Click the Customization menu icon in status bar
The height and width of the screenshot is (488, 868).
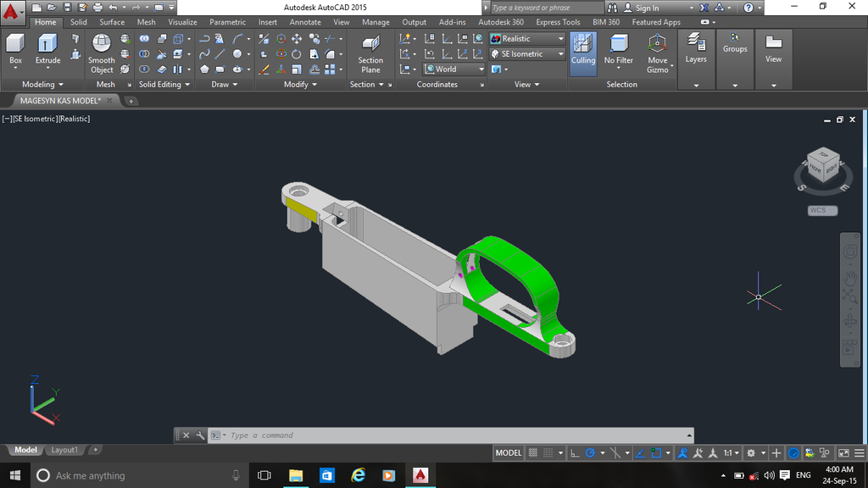860,453
